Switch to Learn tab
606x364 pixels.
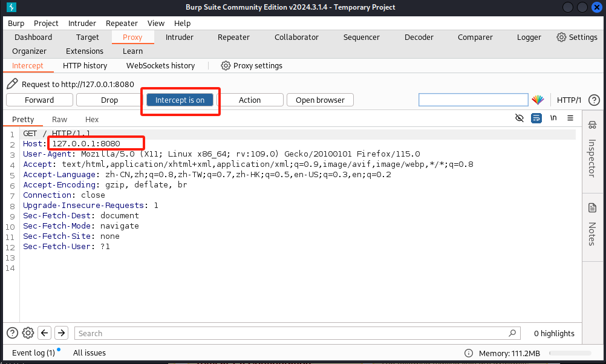132,51
